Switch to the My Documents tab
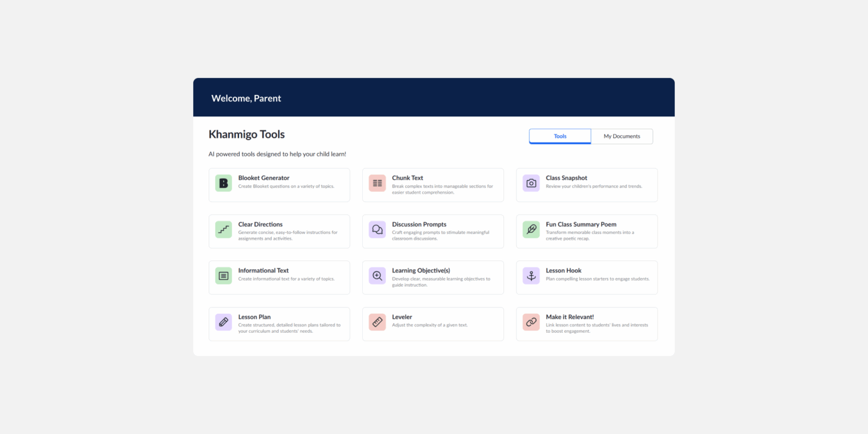This screenshot has height=434, width=868. pyautogui.click(x=622, y=136)
